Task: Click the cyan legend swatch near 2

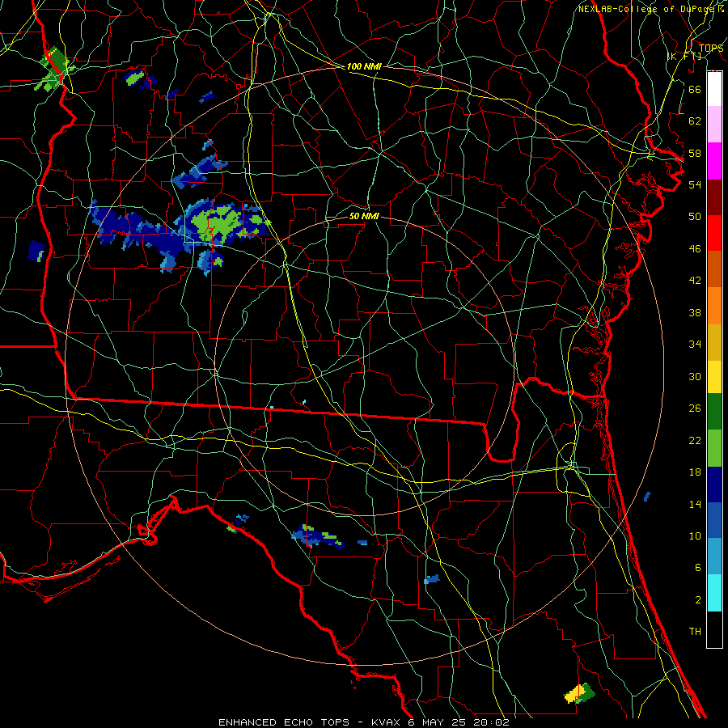Action: (x=714, y=593)
